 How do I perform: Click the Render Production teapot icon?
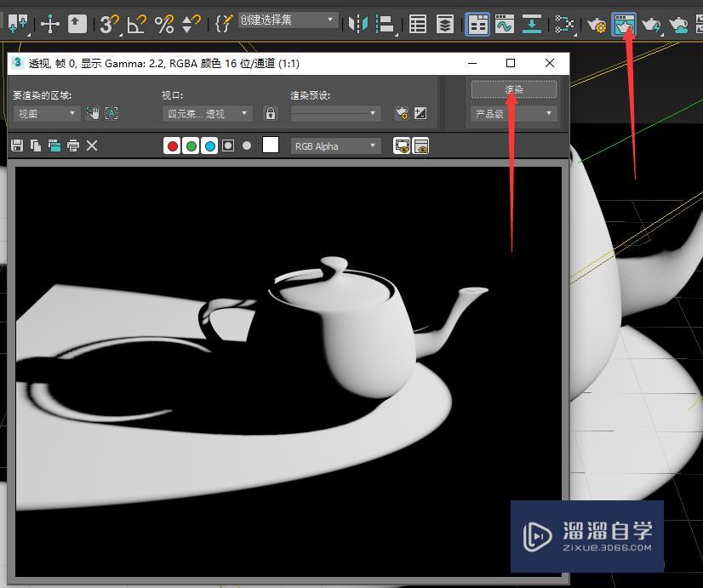point(651,24)
